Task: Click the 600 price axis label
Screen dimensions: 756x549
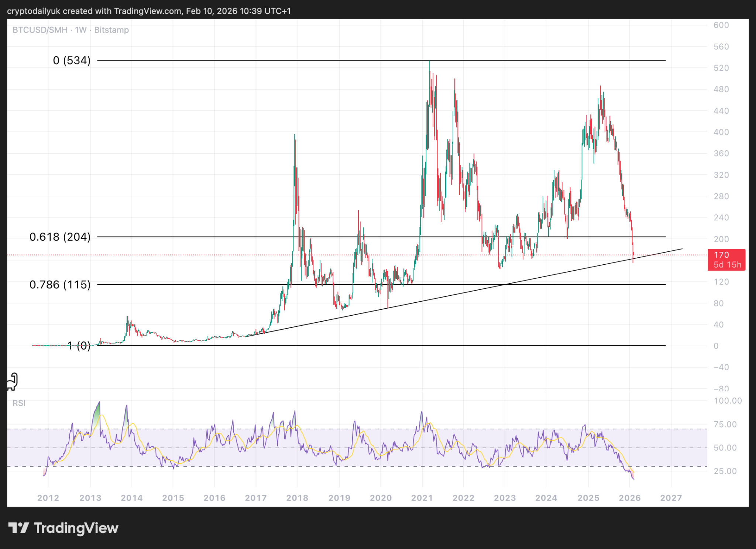Action: coord(721,25)
